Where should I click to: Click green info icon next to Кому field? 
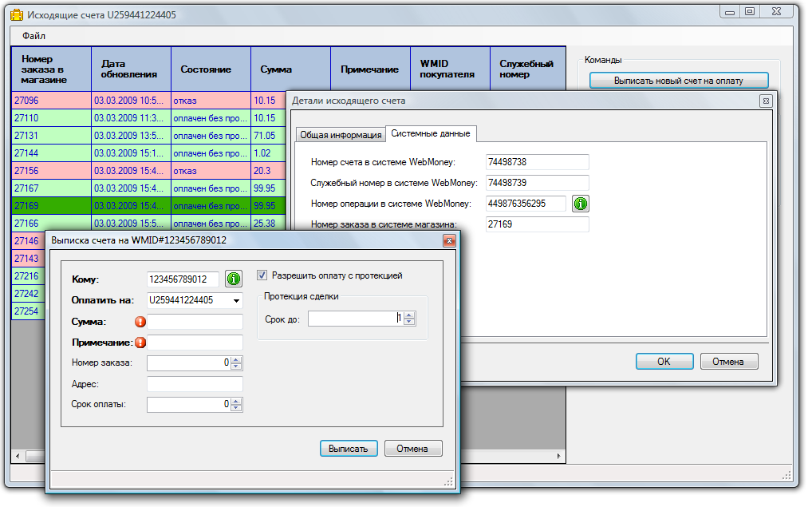(x=234, y=279)
